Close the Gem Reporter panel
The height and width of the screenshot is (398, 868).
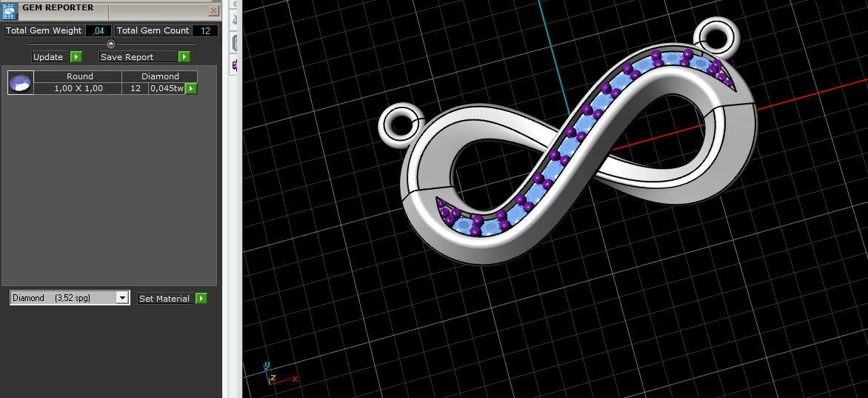point(214,10)
